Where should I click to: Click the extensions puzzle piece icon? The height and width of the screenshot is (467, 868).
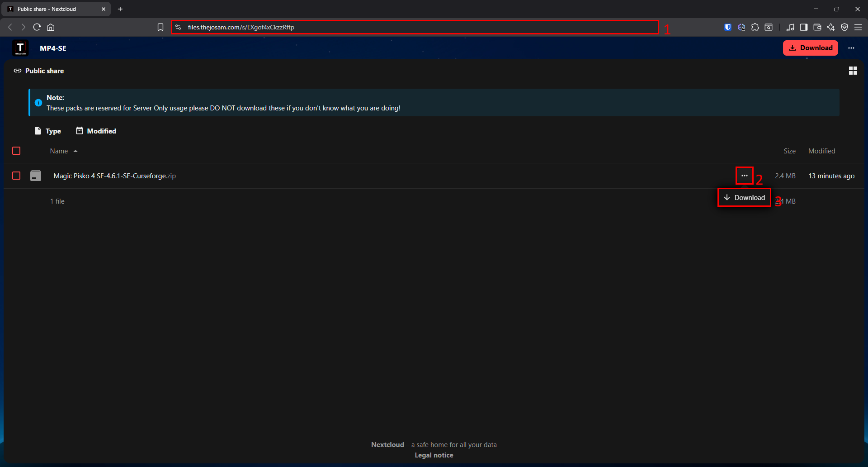(755, 27)
